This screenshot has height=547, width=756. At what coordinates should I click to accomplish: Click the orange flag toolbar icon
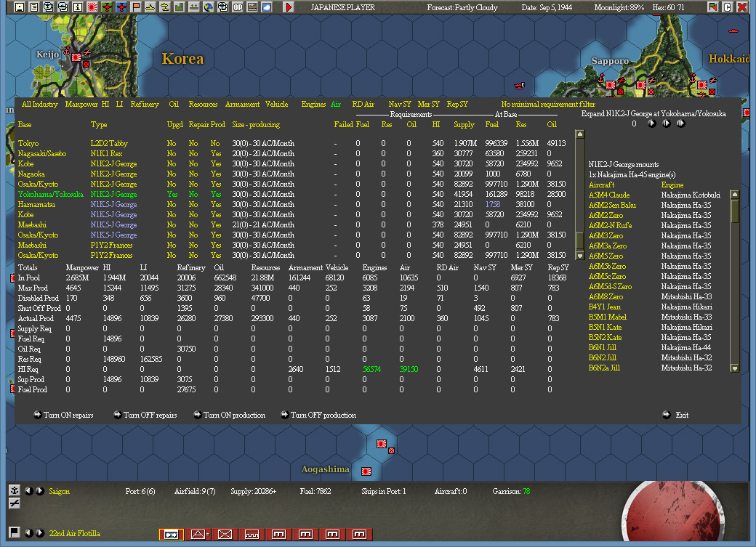tap(136, 7)
